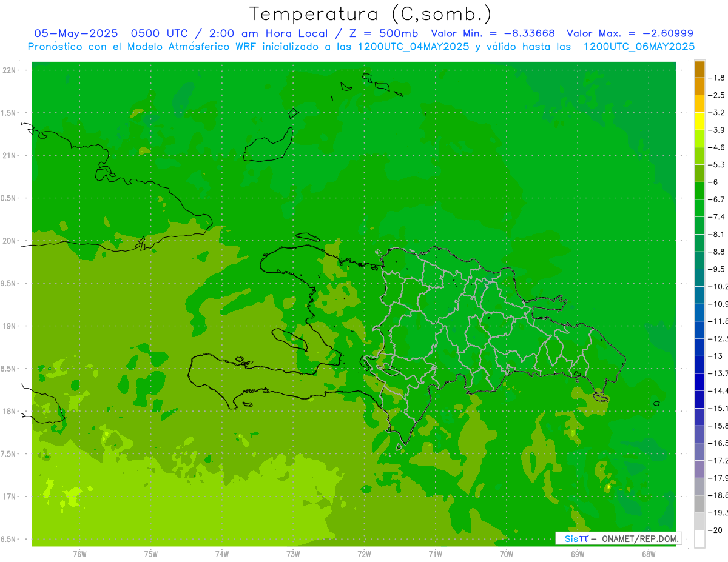Viewport: 728px width, 562px height.
Task: Click legend value "-6"
Action: tap(713, 182)
